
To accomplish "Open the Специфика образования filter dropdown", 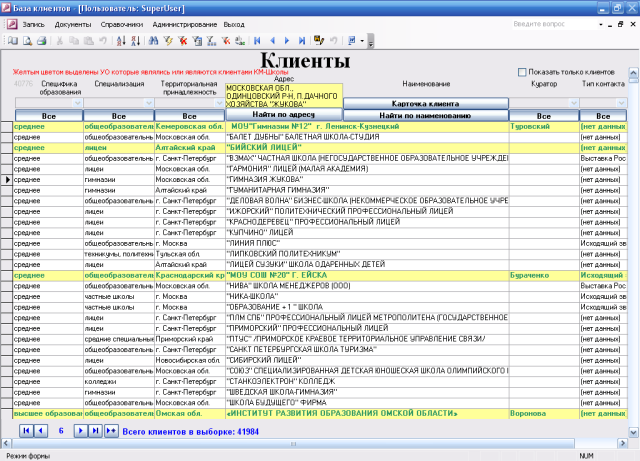I will tap(78, 103).
